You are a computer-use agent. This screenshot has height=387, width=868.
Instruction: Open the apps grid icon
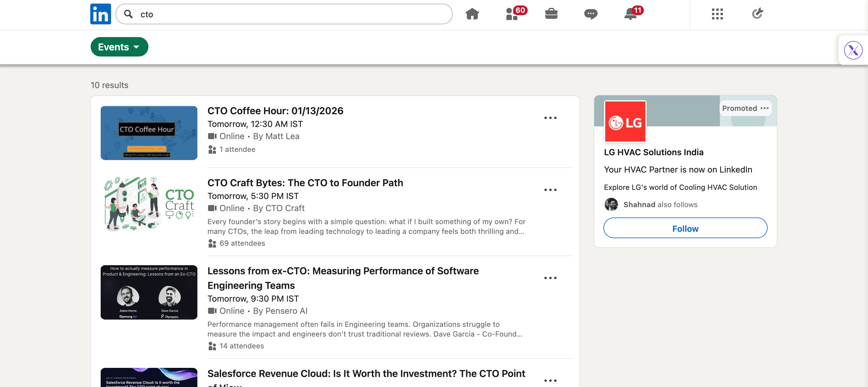point(717,14)
